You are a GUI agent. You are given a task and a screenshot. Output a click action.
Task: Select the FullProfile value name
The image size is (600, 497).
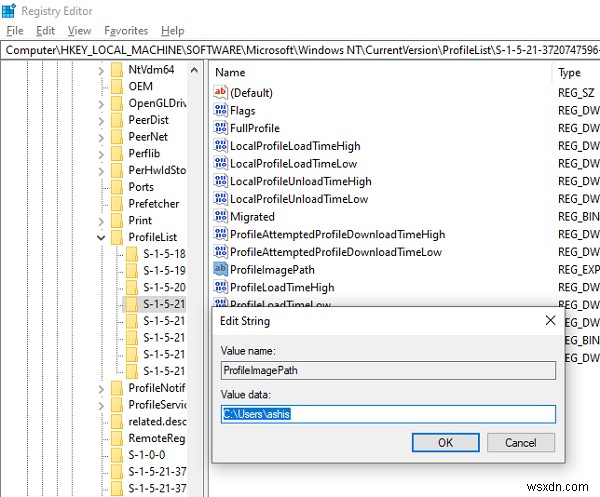click(x=255, y=128)
